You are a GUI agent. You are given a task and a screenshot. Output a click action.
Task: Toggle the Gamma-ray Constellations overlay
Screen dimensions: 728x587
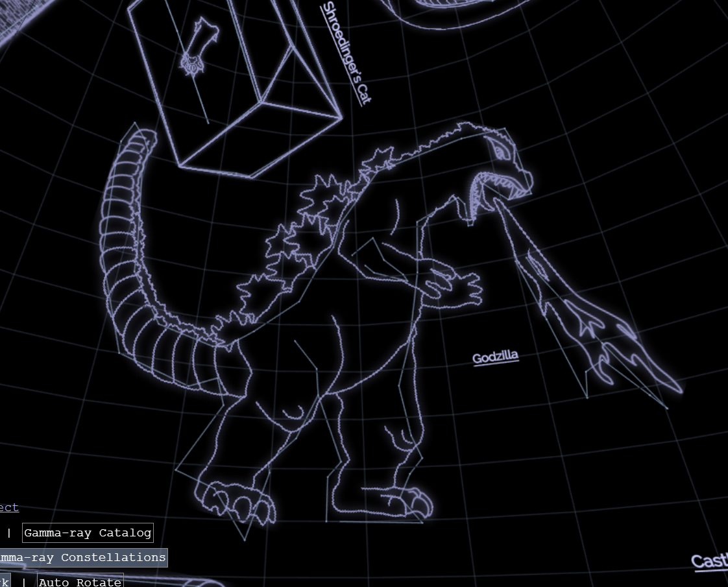pyautogui.click(x=80, y=557)
